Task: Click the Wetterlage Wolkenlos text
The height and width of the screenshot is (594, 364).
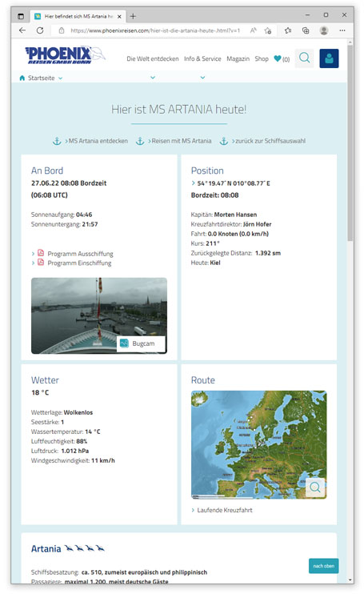Action: (62, 412)
